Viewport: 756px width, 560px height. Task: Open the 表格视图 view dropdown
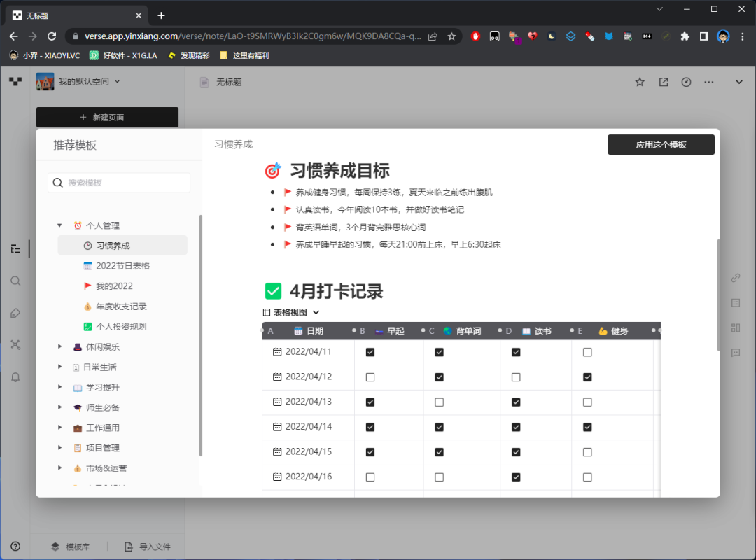point(292,313)
